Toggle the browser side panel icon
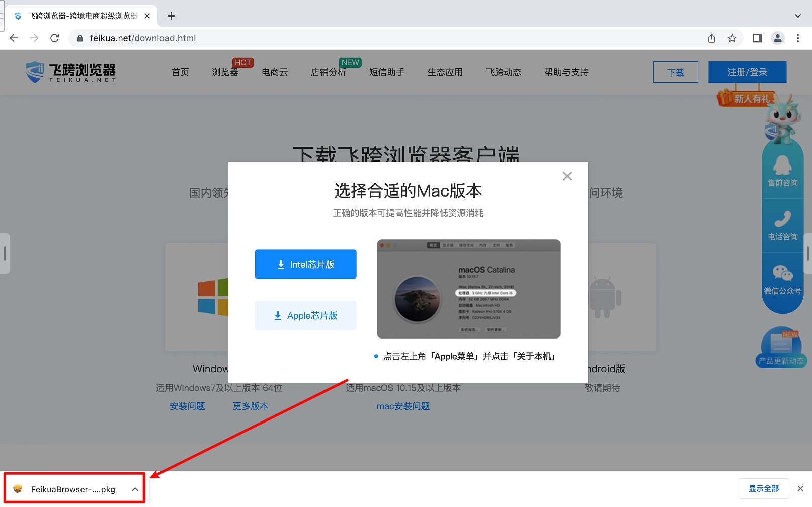The image size is (812, 507). click(x=757, y=38)
